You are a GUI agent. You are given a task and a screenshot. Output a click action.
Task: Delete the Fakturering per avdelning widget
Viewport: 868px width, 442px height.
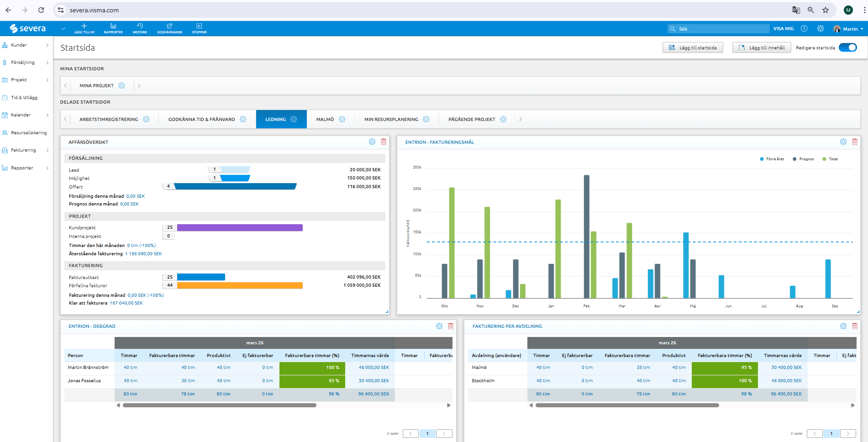[x=855, y=326]
